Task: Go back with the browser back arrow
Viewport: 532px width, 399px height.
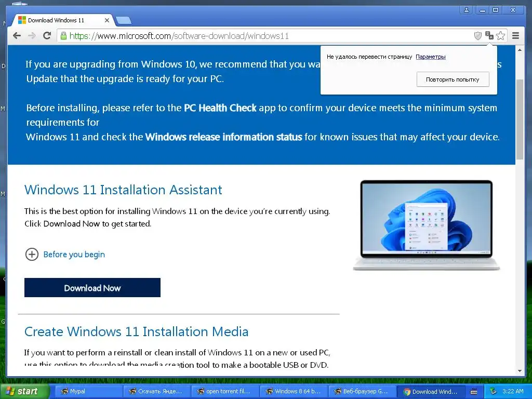Action: [x=17, y=36]
